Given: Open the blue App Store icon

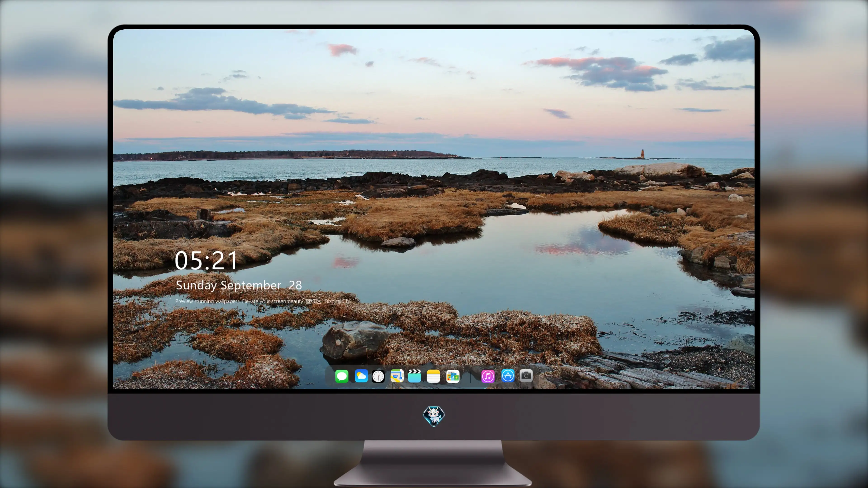Looking at the screenshot, I should coord(508,375).
